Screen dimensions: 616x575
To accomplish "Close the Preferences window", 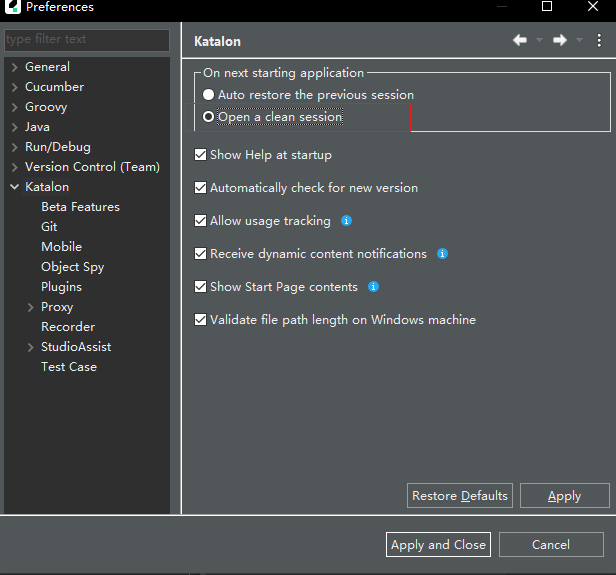I will click(x=593, y=6).
